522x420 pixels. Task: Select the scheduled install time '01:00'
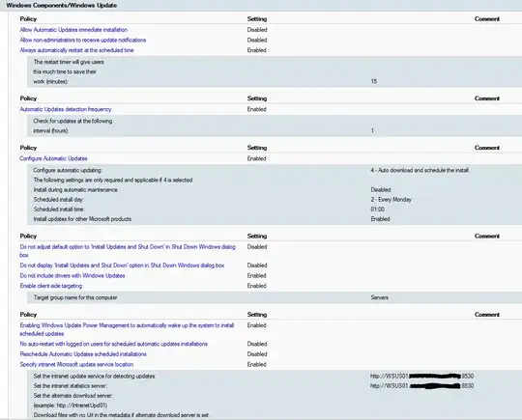click(x=378, y=210)
